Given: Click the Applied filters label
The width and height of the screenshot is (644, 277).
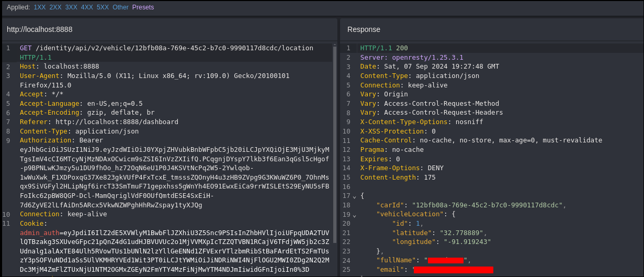Looking at the screenshot, I should click(18, 7).
